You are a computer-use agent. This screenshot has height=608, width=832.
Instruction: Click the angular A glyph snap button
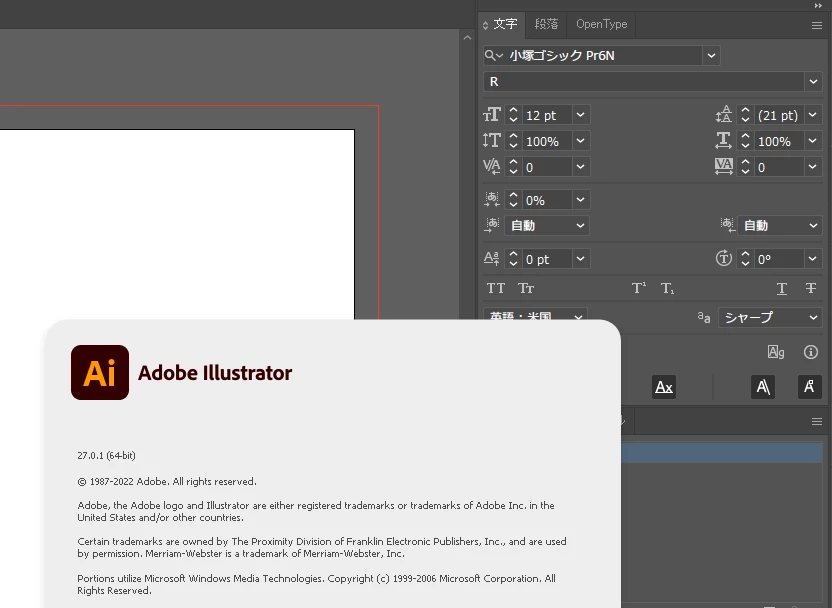(763, 387)
